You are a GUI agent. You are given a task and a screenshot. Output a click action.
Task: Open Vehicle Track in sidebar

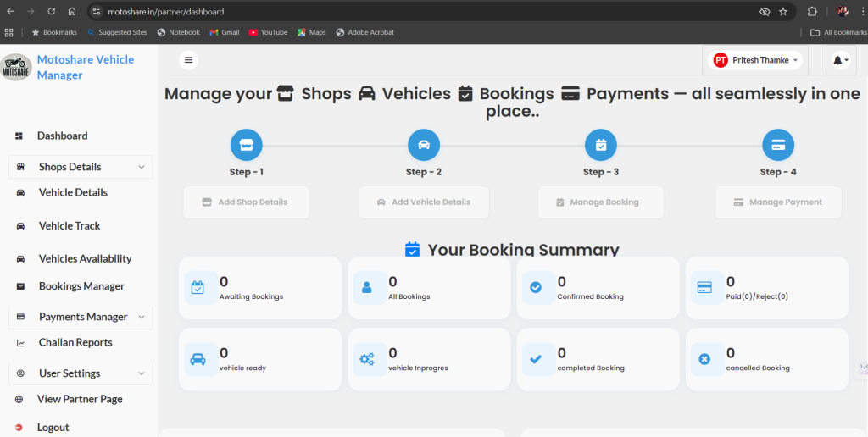tap(70, 226)
